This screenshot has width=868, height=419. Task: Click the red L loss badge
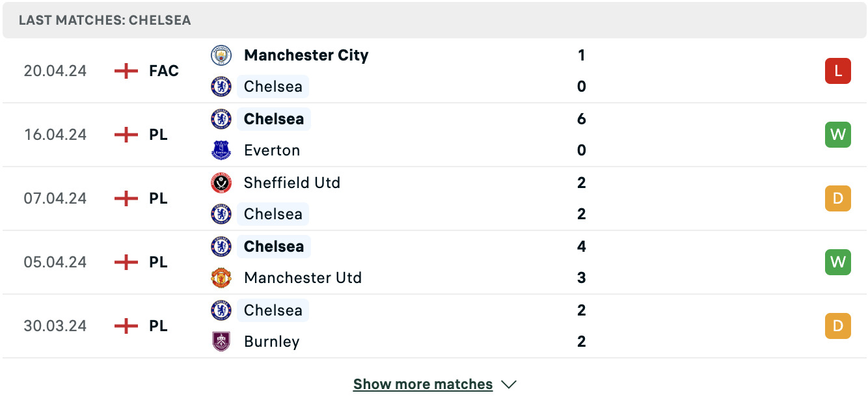point(838,71)
